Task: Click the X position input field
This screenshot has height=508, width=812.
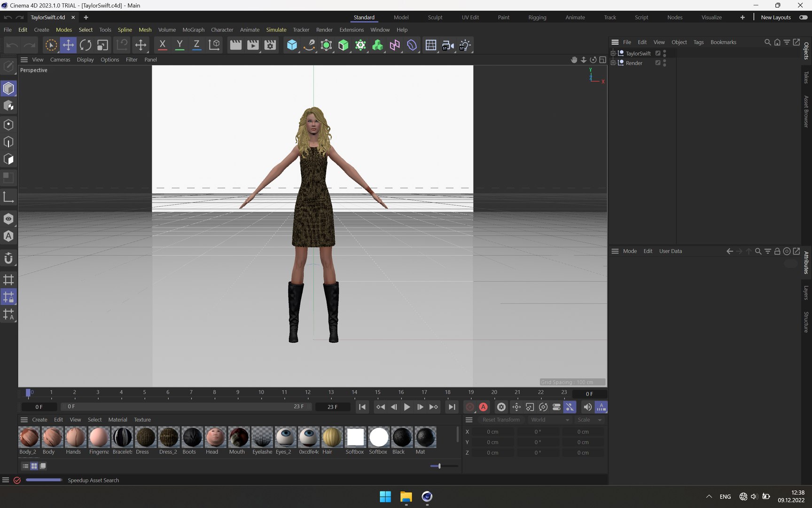Action: tap(492, 432)
